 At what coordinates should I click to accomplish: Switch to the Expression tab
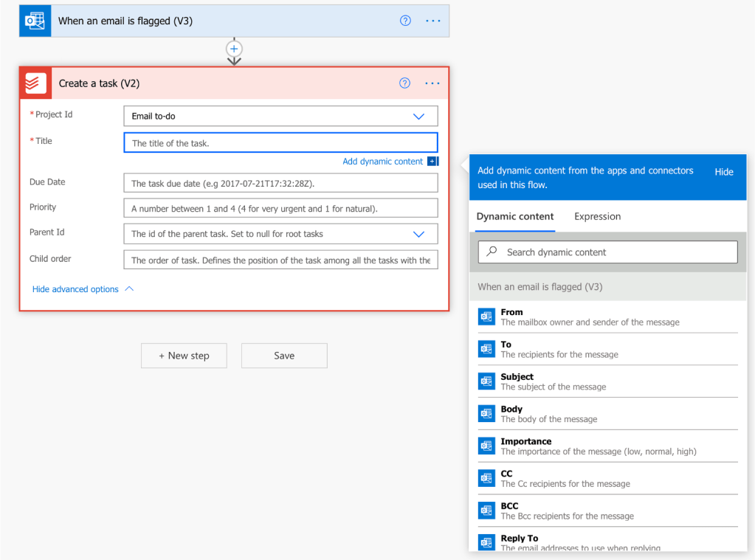597,216
